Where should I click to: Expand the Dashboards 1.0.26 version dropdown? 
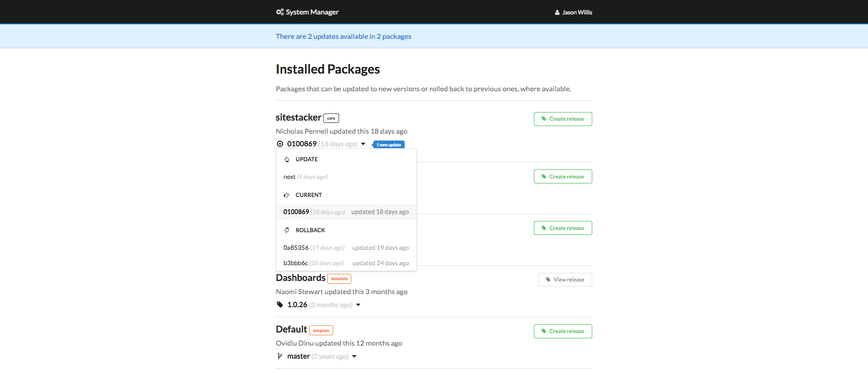click(358, 305)
